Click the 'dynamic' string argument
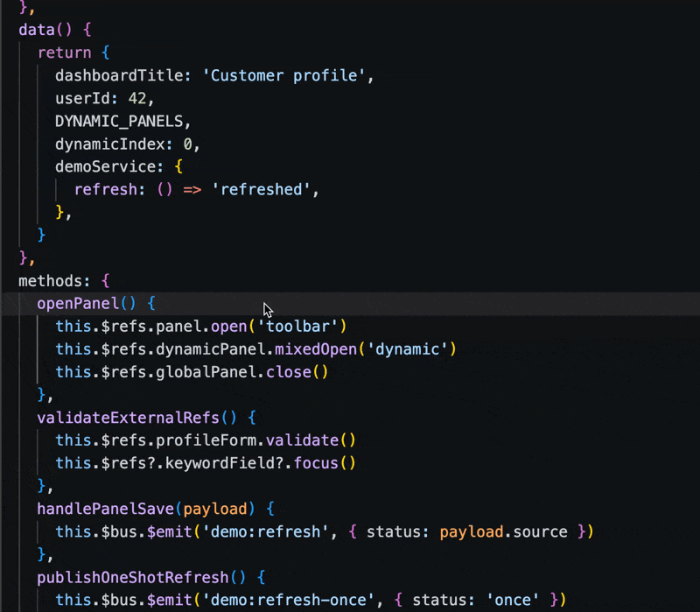Screen dimensions: 700x612 [407, 349]
